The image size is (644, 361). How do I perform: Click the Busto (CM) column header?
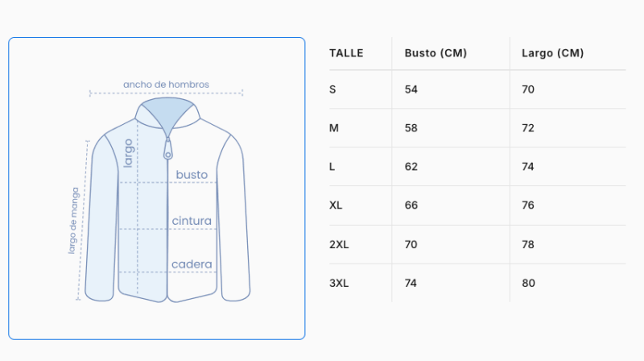pos(436,53)
